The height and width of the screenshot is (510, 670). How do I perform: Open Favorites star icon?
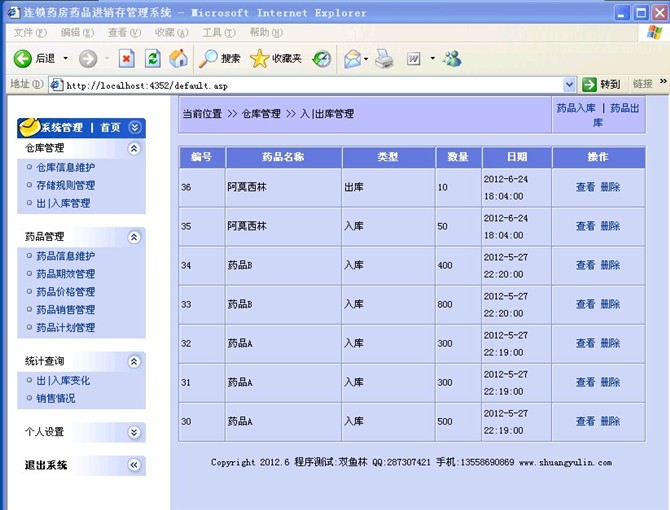click(259, 59)
